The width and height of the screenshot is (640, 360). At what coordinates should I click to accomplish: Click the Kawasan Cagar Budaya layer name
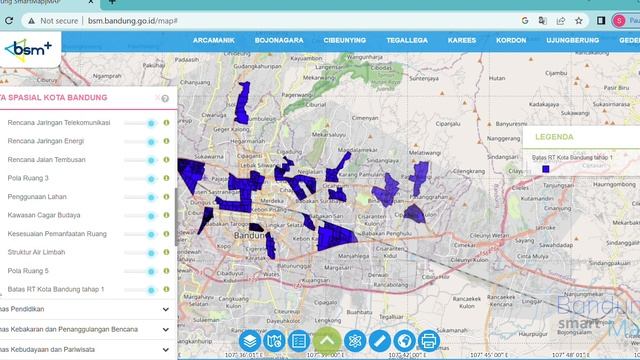pos(44,215)
